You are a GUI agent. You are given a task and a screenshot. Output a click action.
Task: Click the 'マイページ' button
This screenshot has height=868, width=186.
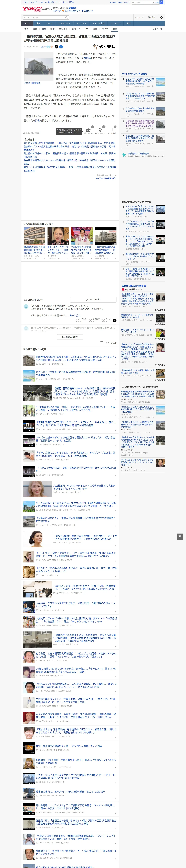(x=139, y=18)
